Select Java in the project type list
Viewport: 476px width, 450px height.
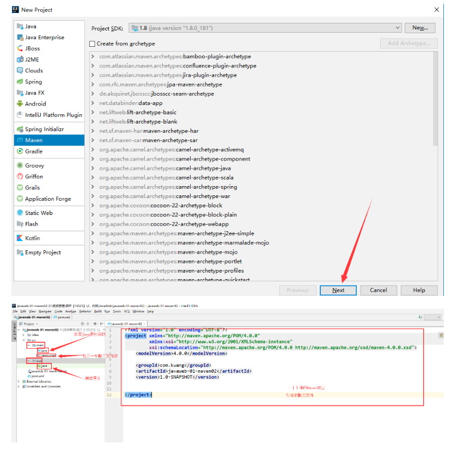pyautogui.click(x=49, y=26)
